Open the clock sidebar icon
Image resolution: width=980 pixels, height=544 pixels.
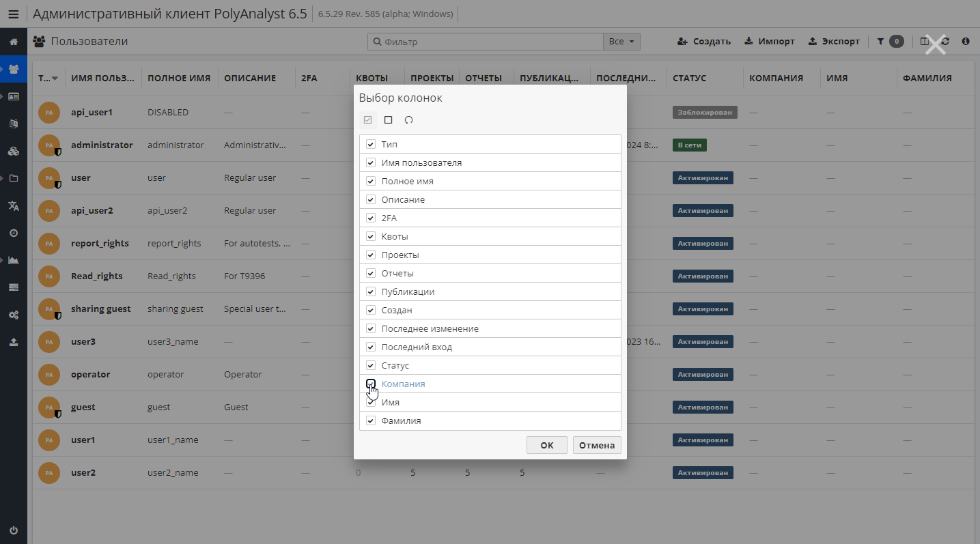coord(14,233)
